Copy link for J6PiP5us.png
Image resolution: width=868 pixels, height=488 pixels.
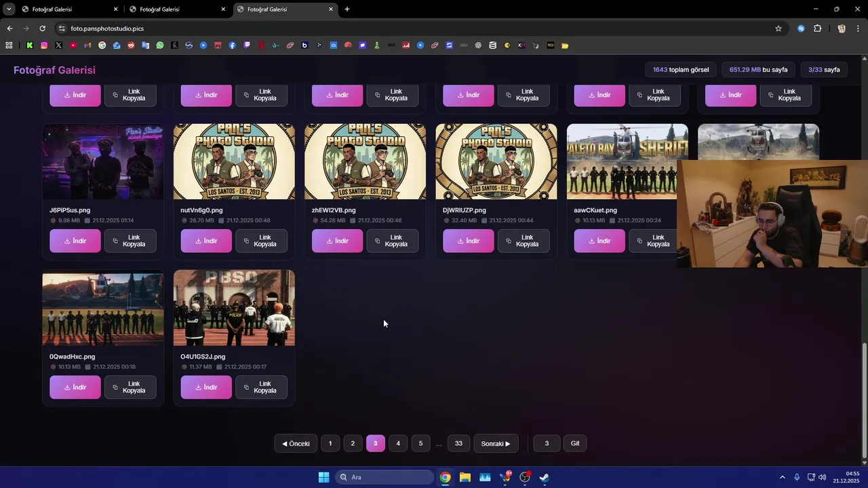(130, 241)
